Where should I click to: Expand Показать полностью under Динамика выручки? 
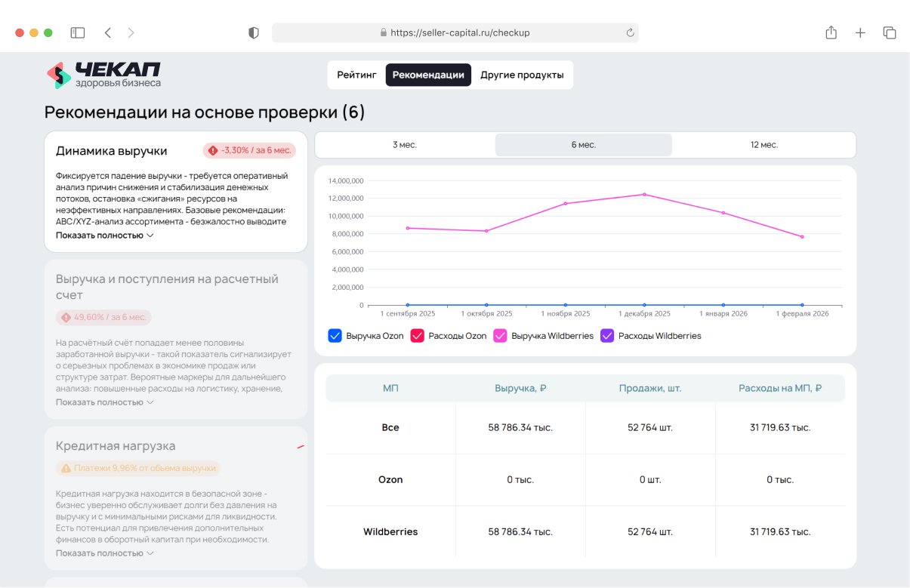click(x=104, y=236)
